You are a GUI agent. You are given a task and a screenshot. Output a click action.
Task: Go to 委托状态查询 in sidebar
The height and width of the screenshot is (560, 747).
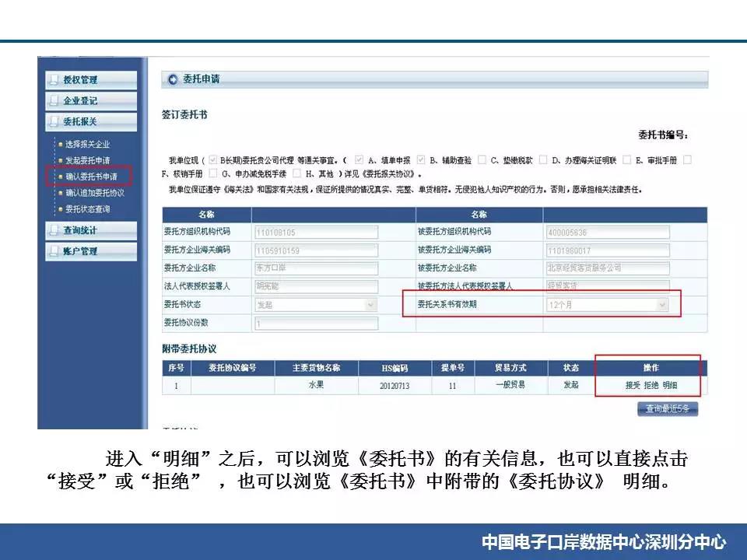click(x=87, y=209)
